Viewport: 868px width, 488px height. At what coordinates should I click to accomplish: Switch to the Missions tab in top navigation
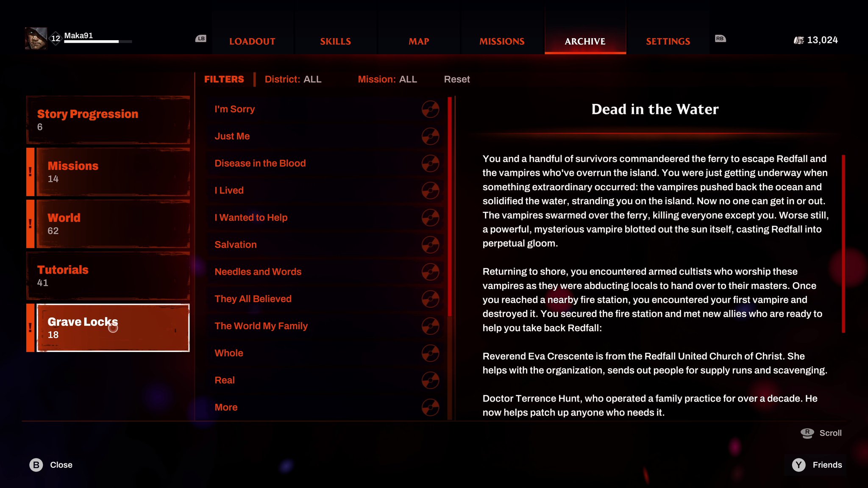point(501,41)
